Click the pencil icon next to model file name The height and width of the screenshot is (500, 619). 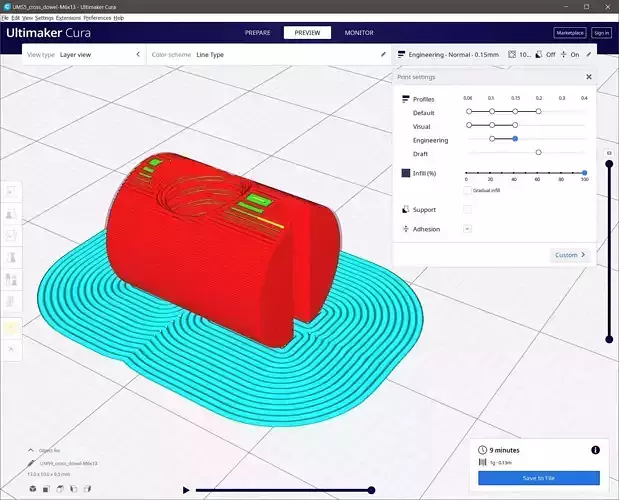click(x=31, y=463)
